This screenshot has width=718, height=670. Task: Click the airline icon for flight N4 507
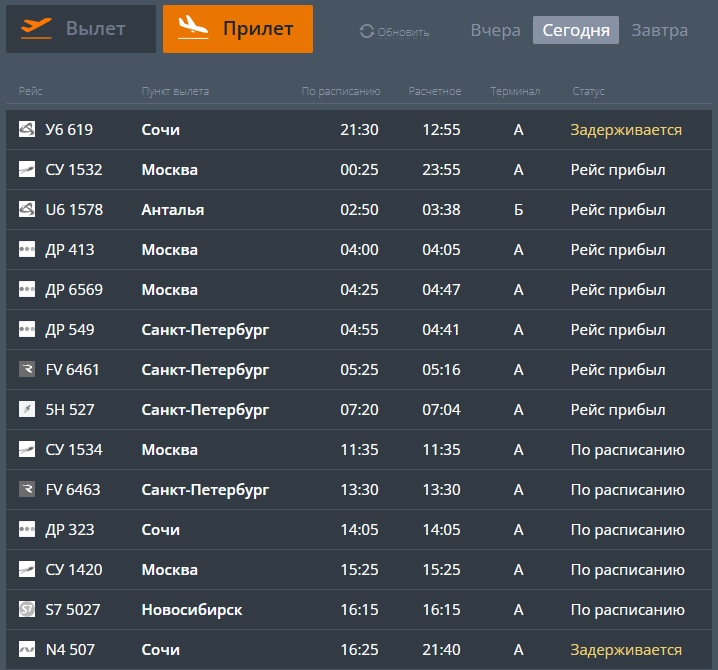pos(27,650)
